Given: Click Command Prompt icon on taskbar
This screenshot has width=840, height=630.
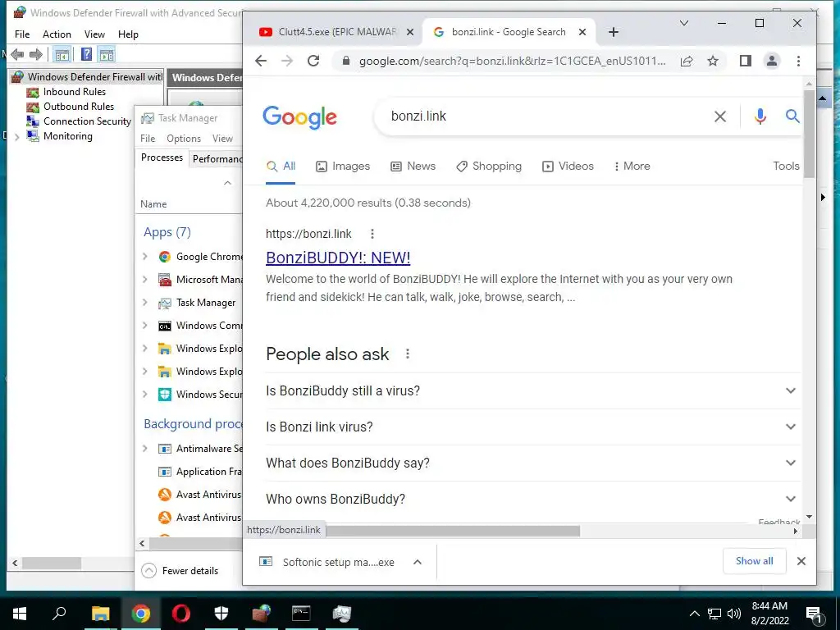Looking at the screenshot, I should tap(301, 614).
